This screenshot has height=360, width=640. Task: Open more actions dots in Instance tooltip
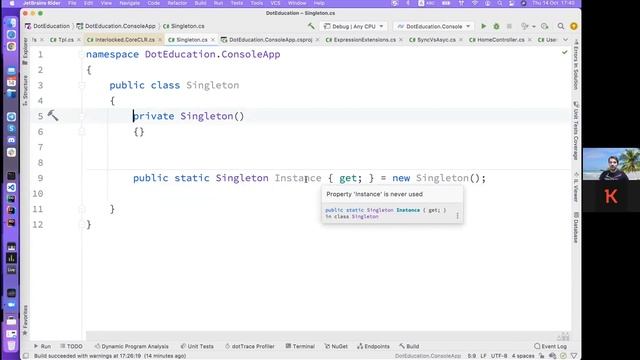[457, 215]
